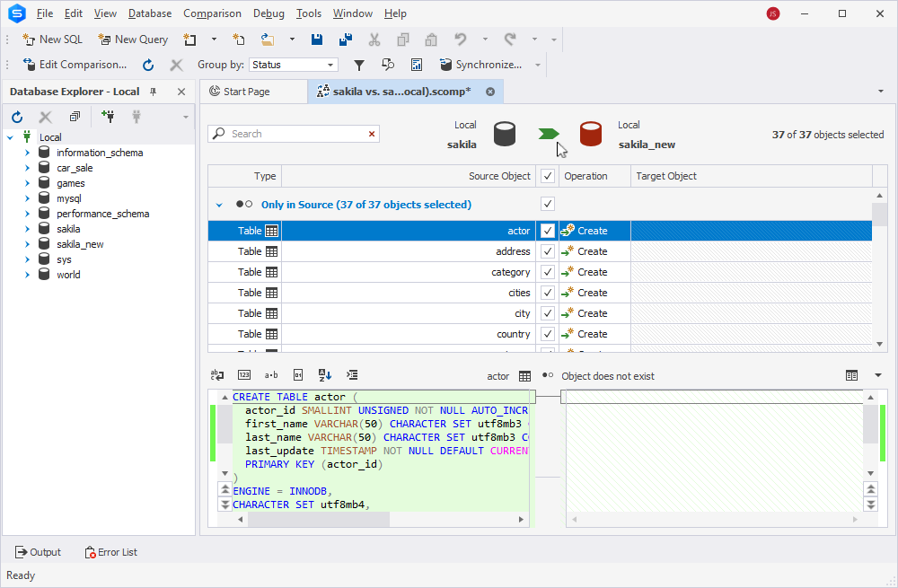Collapse the Only in Source group
The image size is (898, 588).
point(219,205)
